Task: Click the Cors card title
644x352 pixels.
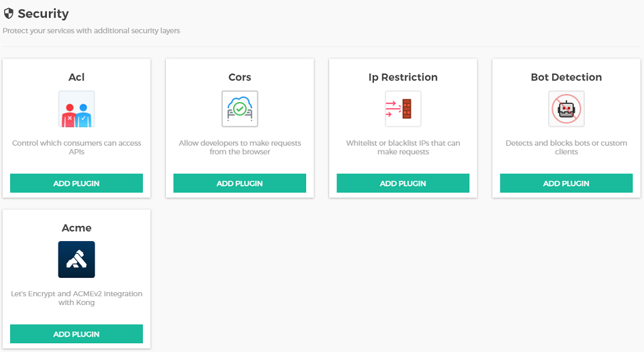Action: coord(239,78)
